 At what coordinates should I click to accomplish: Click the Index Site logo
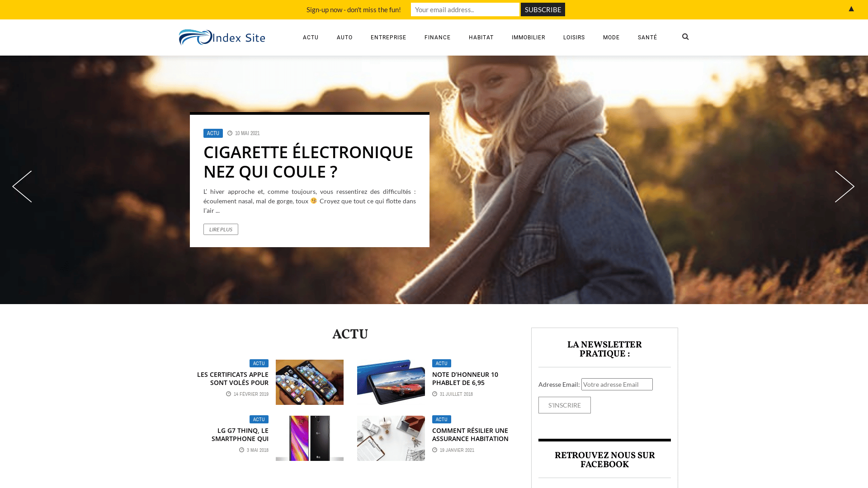[222, 38]
